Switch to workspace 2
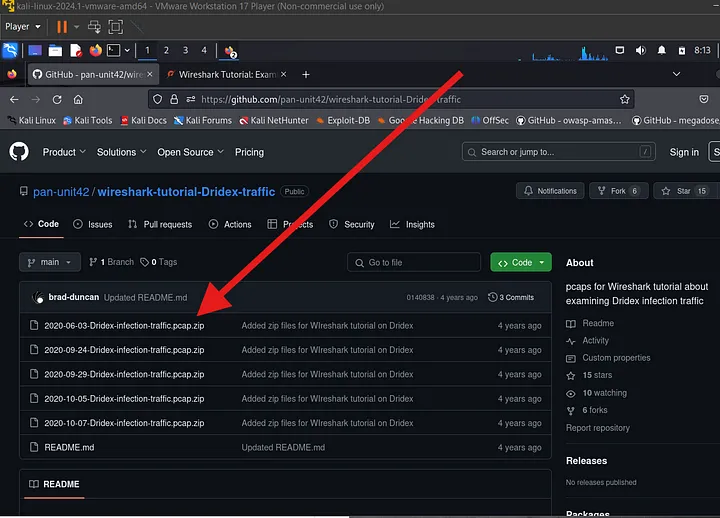 pos(166,50)
